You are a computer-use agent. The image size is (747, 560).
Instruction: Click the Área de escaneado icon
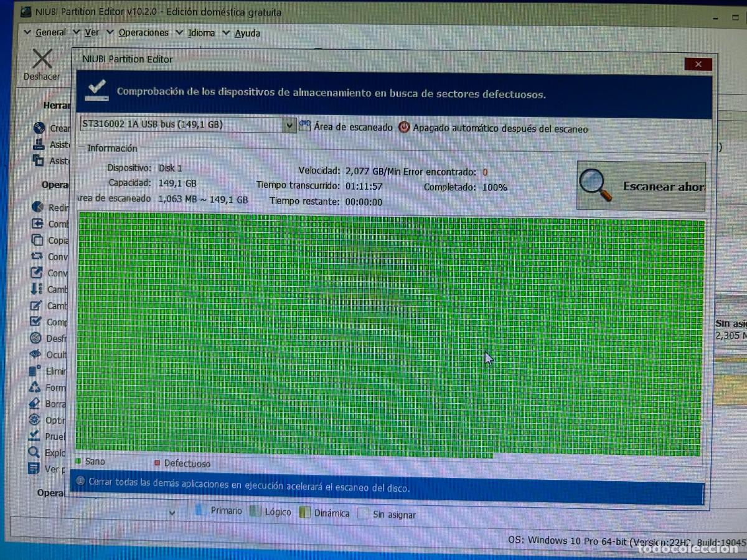point(304,126)
